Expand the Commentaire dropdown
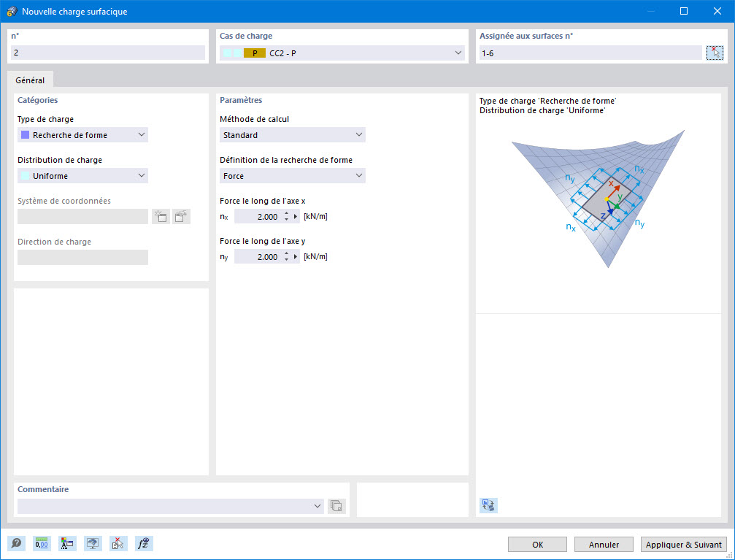This screenshot has width=735, height=560. [318, 506]
